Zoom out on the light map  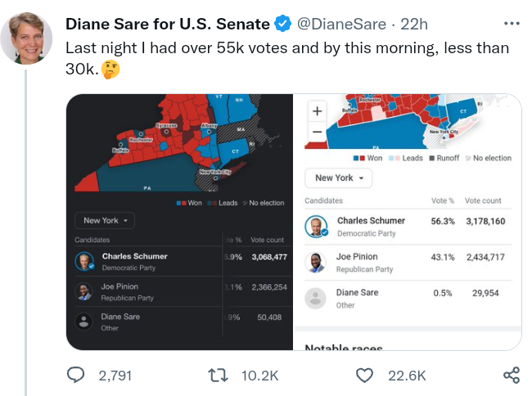point(318,131)
